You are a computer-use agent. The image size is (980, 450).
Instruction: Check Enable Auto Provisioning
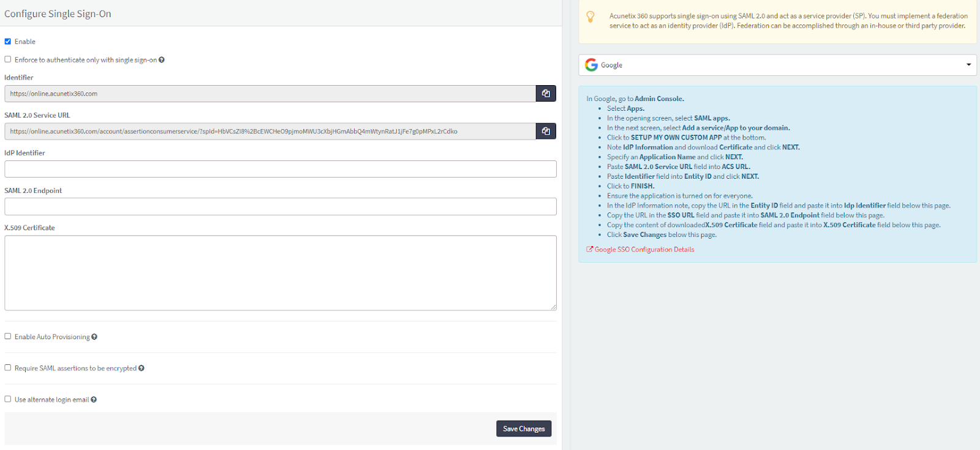[8, 336]
